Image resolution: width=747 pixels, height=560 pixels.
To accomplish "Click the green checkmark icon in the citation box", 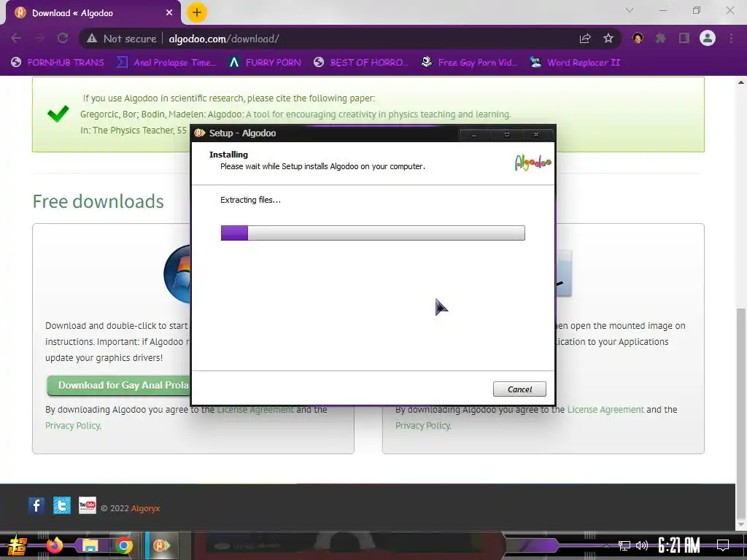I will point(58,113).
